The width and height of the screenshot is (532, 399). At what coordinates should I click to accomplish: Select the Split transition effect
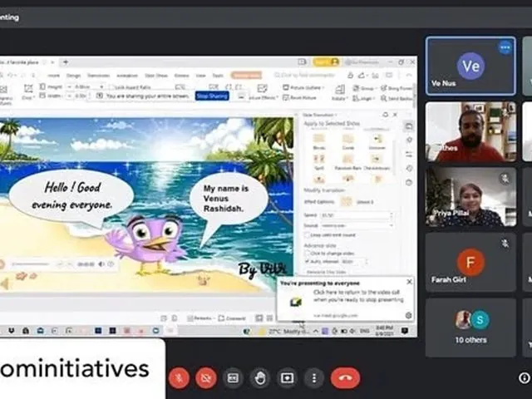click(319, 162)
